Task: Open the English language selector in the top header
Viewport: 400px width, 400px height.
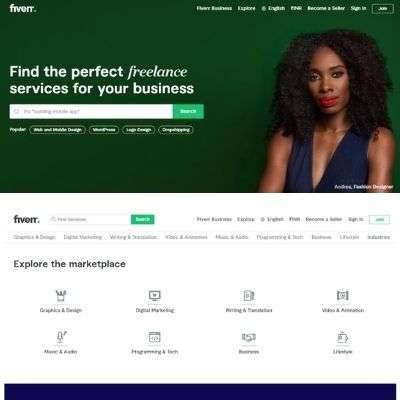Action: pos(273,8)
